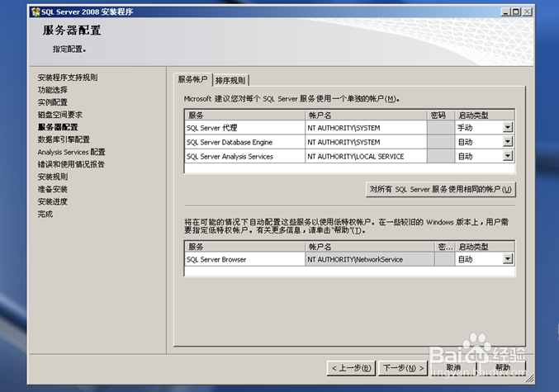
Task: Click 准备安装 step in sidebar
Action: click(x=52, y=189)
